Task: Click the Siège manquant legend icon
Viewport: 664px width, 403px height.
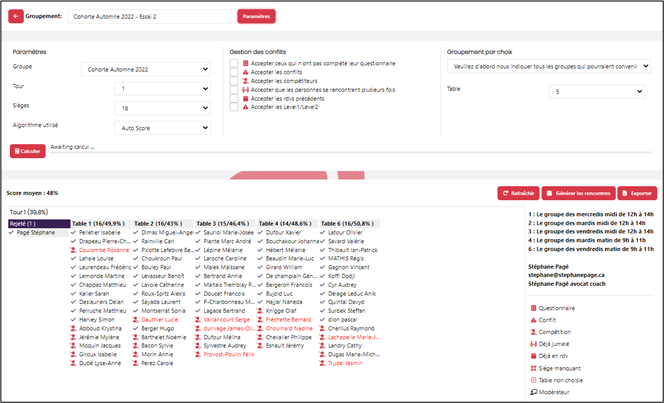Action: tap(531, 368)
